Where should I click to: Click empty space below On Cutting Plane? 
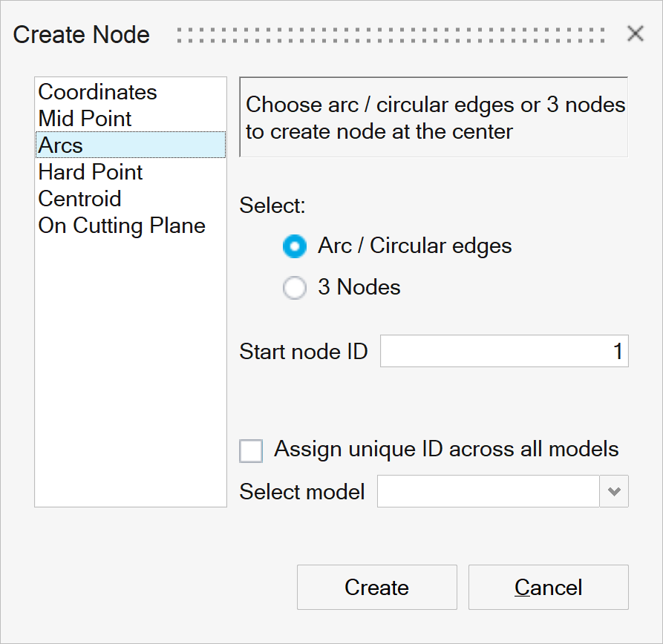pyautogui.click(x=130, y=371)
